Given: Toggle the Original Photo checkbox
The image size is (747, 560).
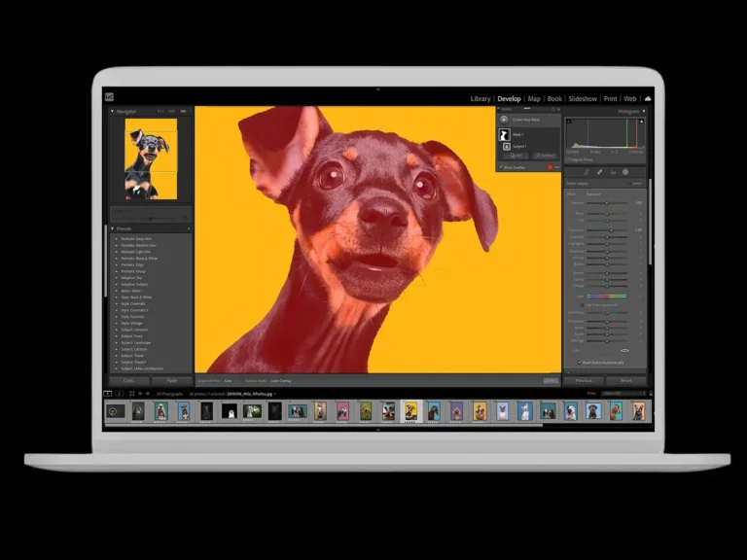Looking at the screenshot, I should coord(568,159).
